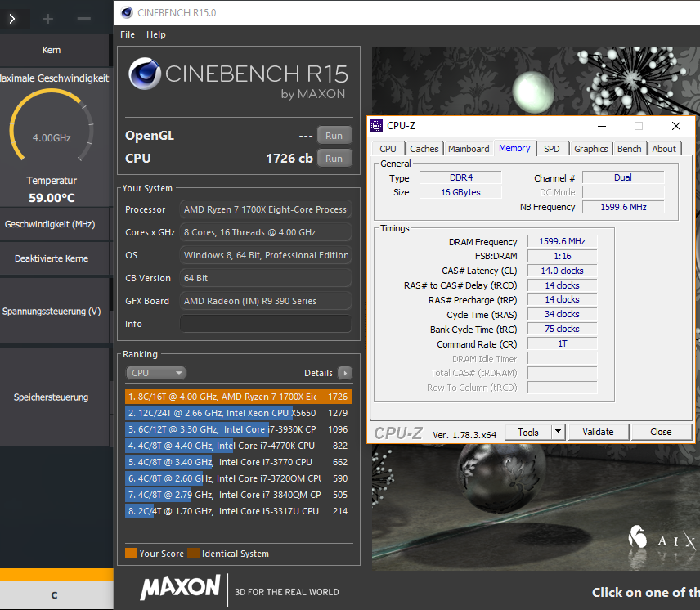Click the CAS# Latency 14.0 clocks value
700x610 pixels.
(562, 271)
